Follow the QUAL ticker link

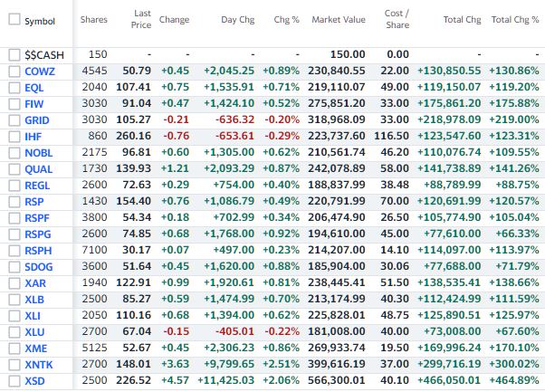point(38,168)
